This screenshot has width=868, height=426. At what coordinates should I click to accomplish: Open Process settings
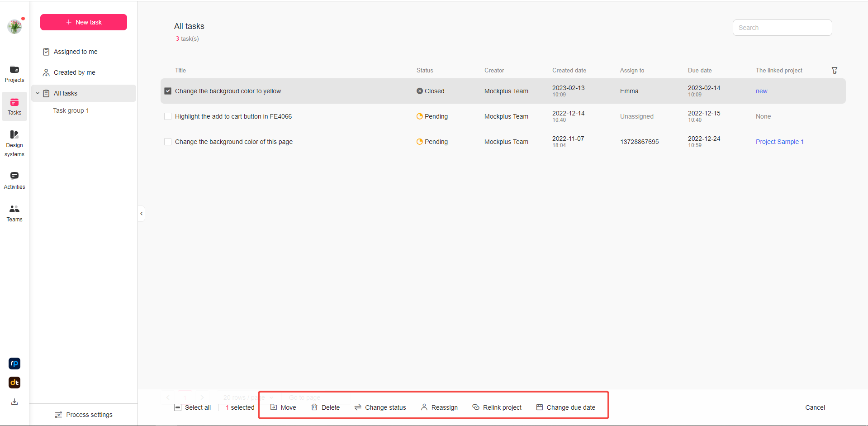pos(84,415)
